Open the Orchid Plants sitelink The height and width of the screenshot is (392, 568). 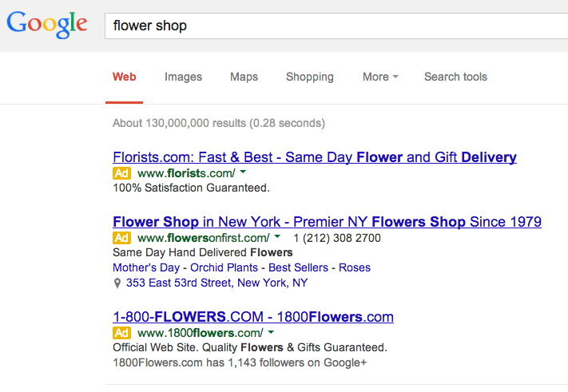[x=224, y=267]
